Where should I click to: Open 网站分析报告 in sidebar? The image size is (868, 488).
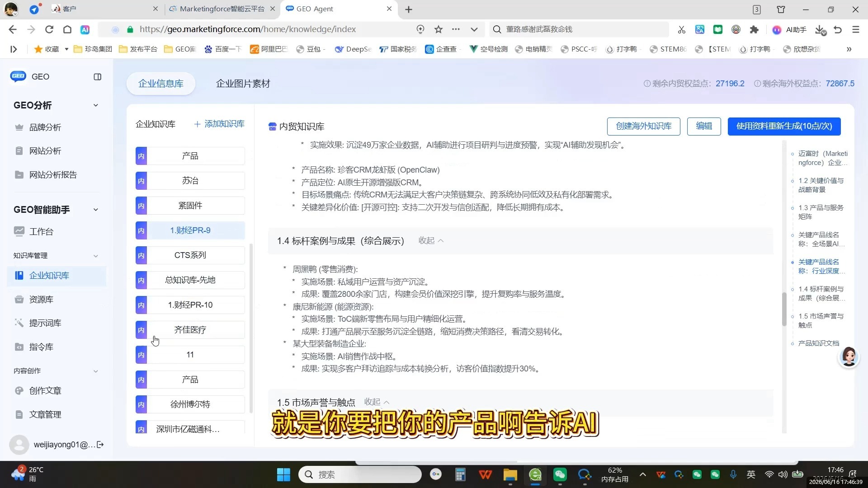pyautogui.click(x=53, y=175)
